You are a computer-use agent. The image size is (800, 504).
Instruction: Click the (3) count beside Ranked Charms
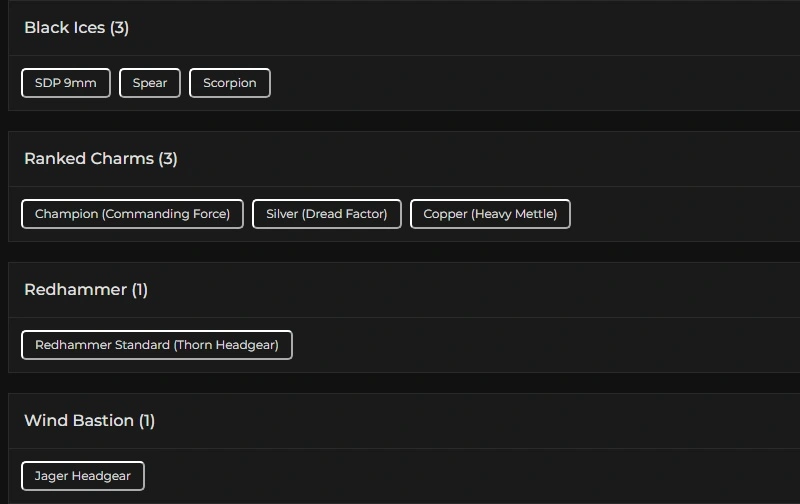coord(168,159)
